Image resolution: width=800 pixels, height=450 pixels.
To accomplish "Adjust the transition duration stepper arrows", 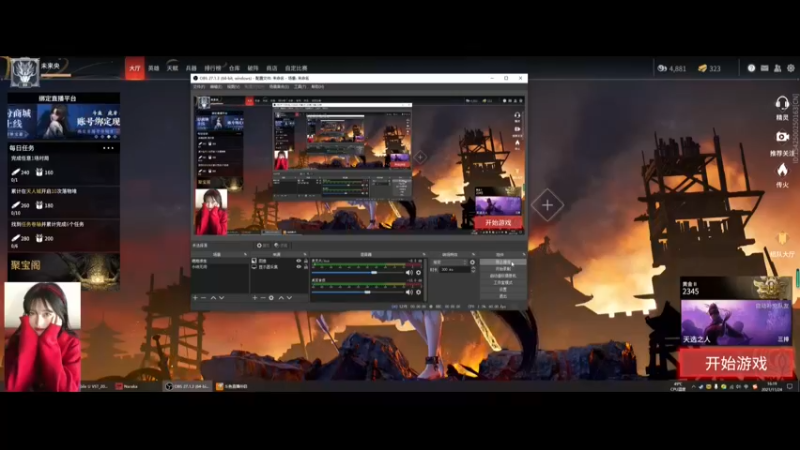I will 472,269.
